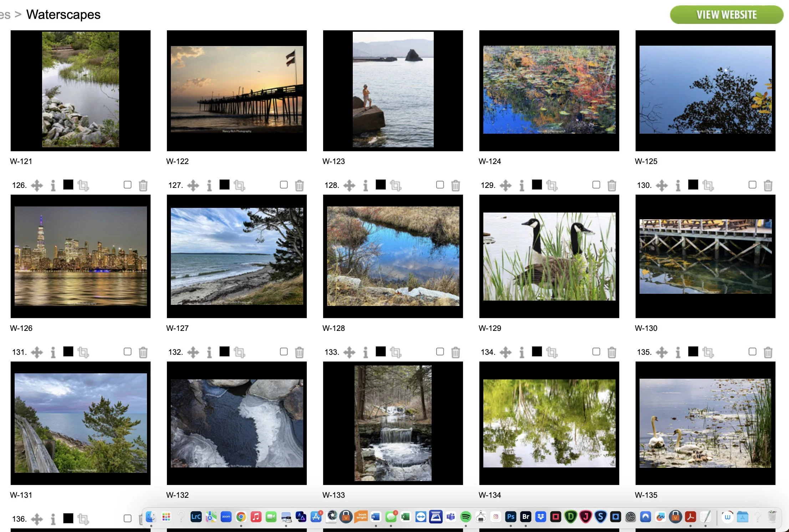Image resolution: width=789 pixels, height=532 pixels.
Task: Open the W-129 Canada geese thumbnail
Action: [x=549, y=256]
